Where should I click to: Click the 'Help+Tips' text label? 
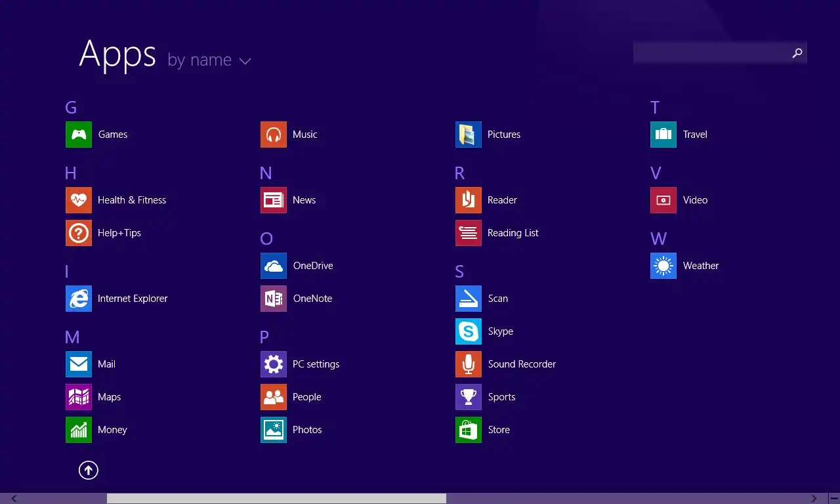pyautogui.click(x=119, y=233)
